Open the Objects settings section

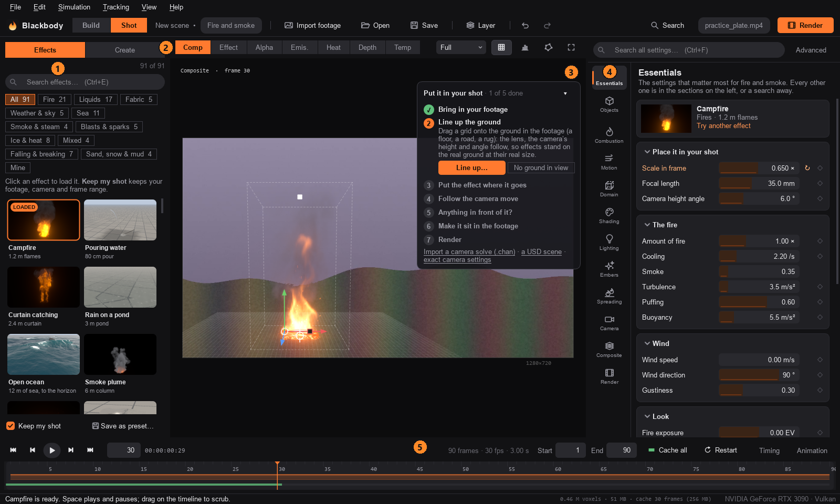[609, 104]
